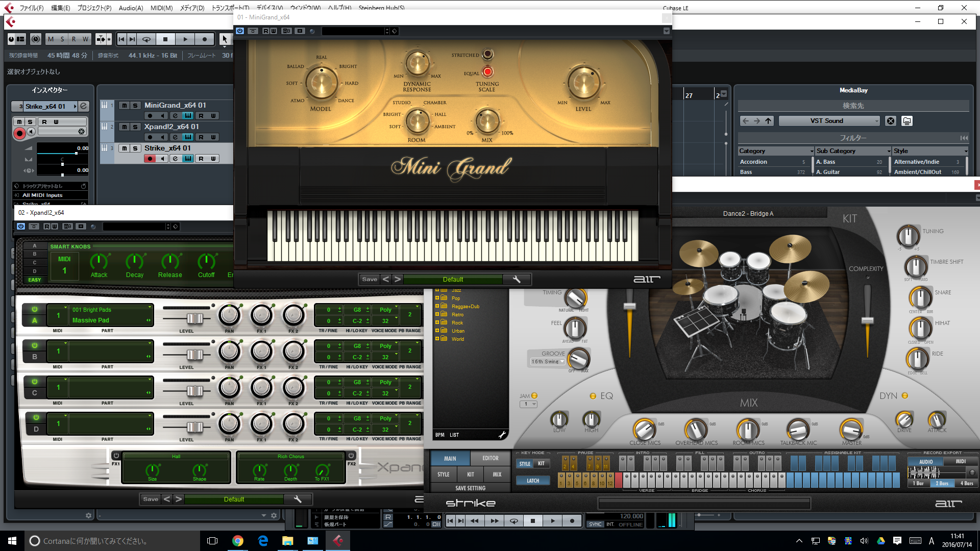Expand the World style folder in Strike
Image resolution: width=980 pixels, height=551 pixels.
click(437, 339)
